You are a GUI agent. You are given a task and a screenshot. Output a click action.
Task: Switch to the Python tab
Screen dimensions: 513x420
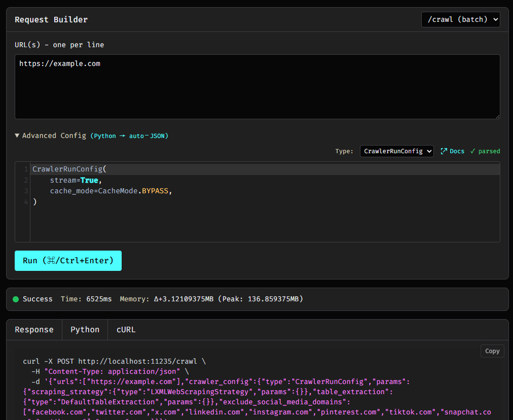click(x=85, y=330)
